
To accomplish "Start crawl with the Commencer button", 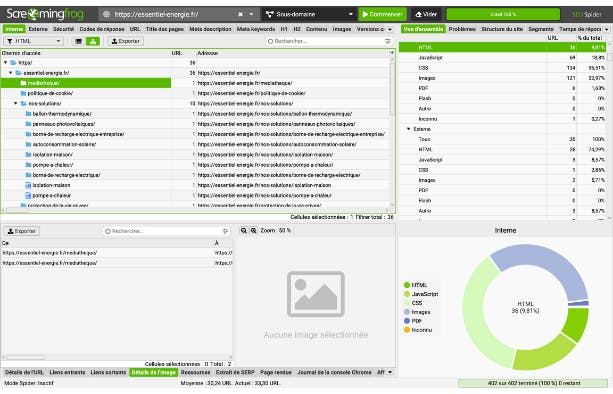I will 382,14.
